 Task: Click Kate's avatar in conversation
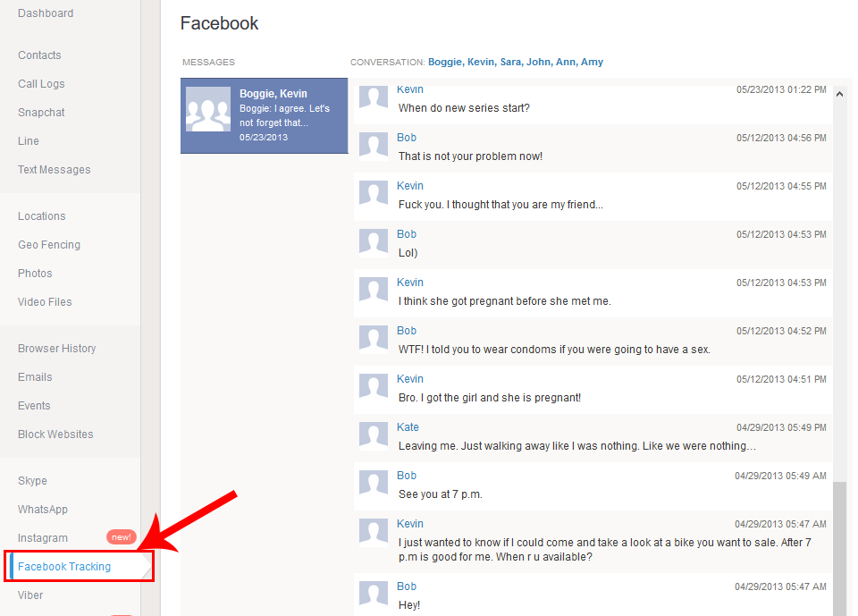(x=374, y=435)
